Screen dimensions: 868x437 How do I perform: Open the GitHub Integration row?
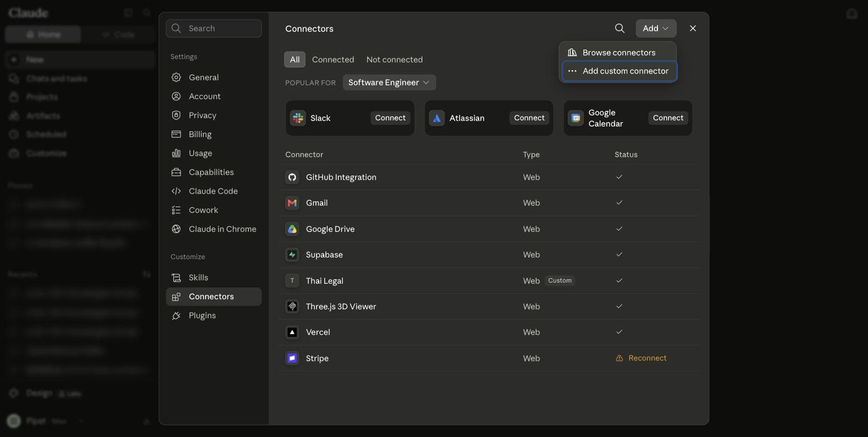489,177
